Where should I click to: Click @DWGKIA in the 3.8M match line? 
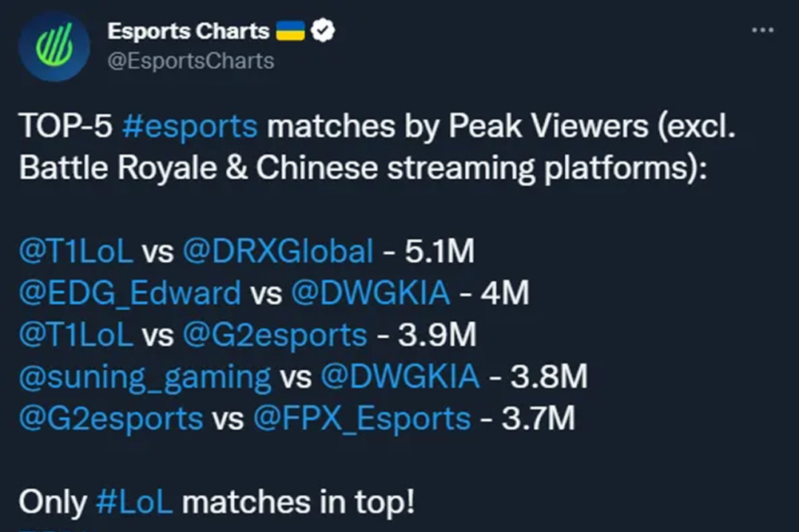tap(399, 376)
